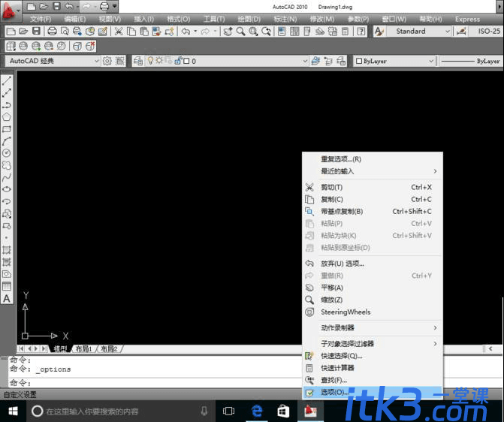This screenshot has width=504, height=422.
Task: Open the 格式(O) menu in menu bar
Action: point(179,20)
